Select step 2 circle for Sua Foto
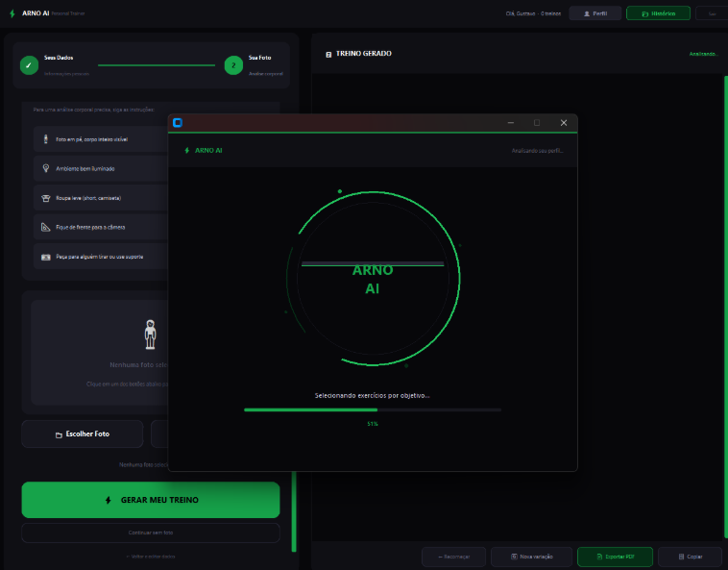The image size is (728, 570). (233, 65)
